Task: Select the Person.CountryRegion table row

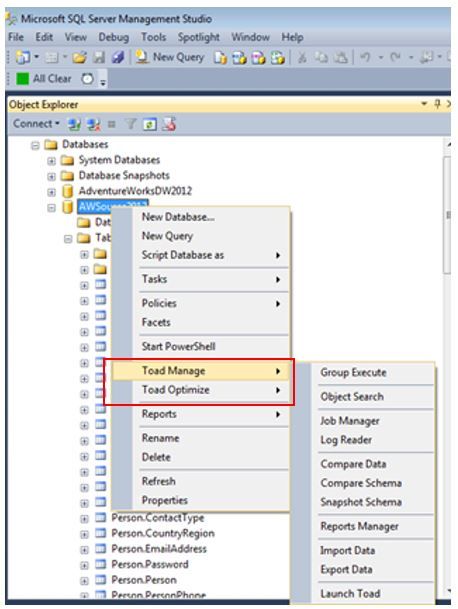Action: (163, 533)
